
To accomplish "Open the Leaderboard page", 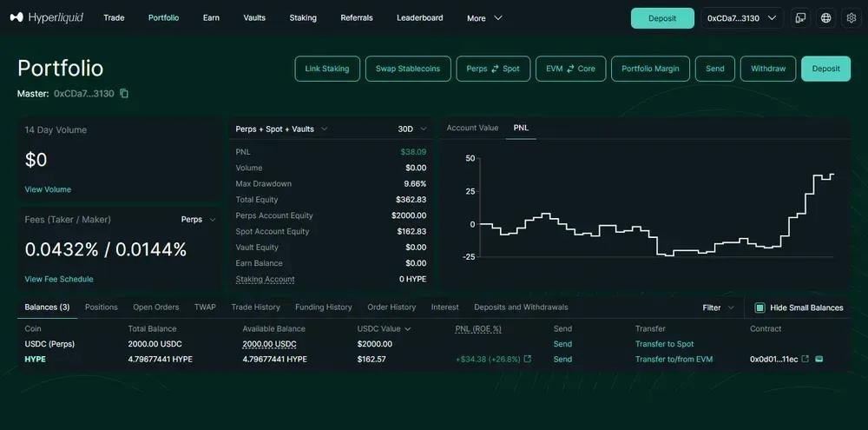I will tap(419, 17).
